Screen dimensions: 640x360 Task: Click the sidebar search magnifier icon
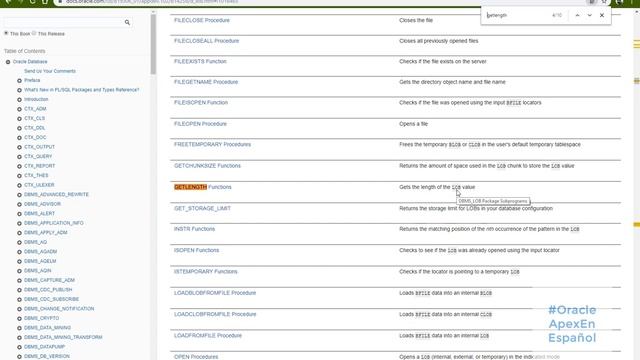point(127,22)
